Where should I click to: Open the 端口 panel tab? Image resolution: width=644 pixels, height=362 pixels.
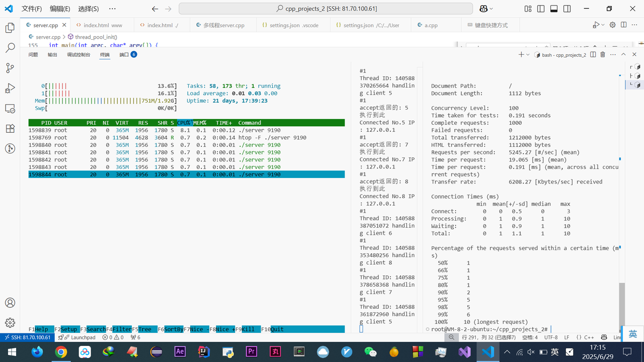[128, 55]
